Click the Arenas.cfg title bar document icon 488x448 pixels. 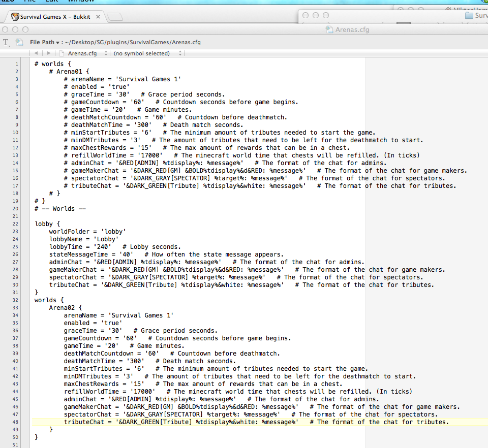pos(329,29)
